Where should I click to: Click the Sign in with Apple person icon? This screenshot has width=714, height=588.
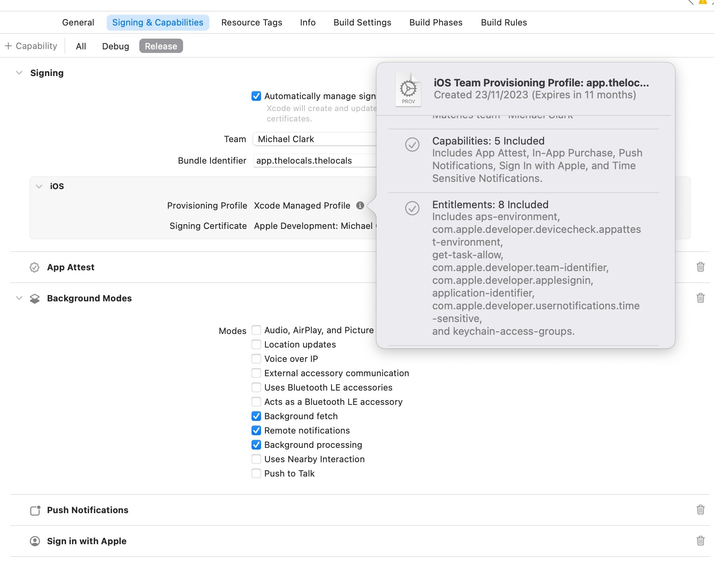(x=35, y=541)
